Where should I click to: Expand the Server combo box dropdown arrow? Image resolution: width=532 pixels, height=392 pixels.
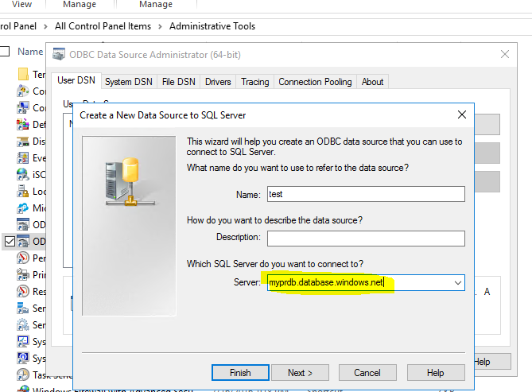coord(458,283)
